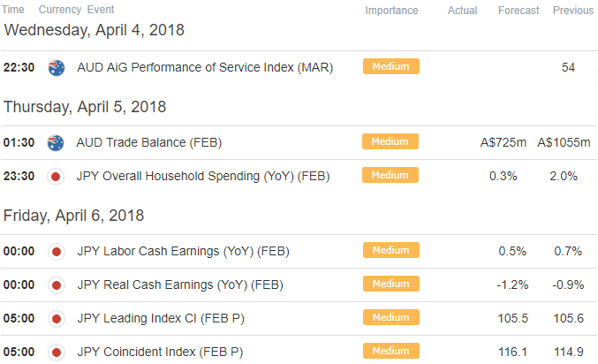Click Japan flag icon for Coincident Index
The width and height of the screenshot is (598, 364).
click(57, 353)
